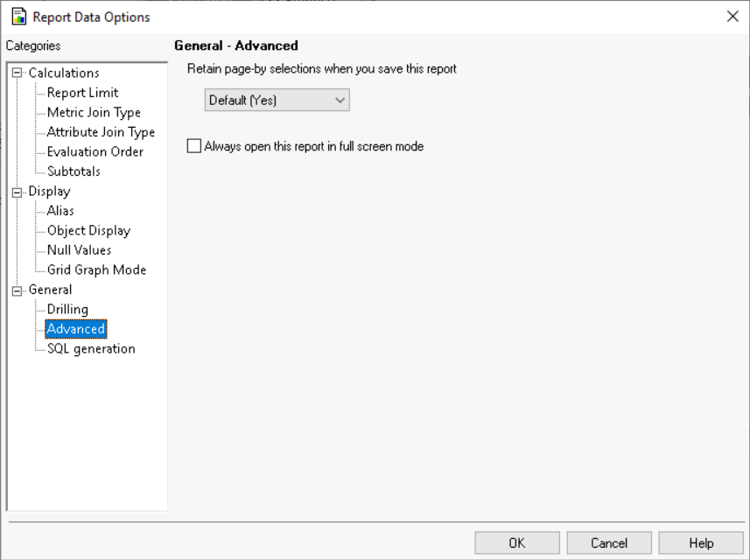Collapse the General category node
The height and width of the screenshot is (560, 750).
[x=17, y=290]
